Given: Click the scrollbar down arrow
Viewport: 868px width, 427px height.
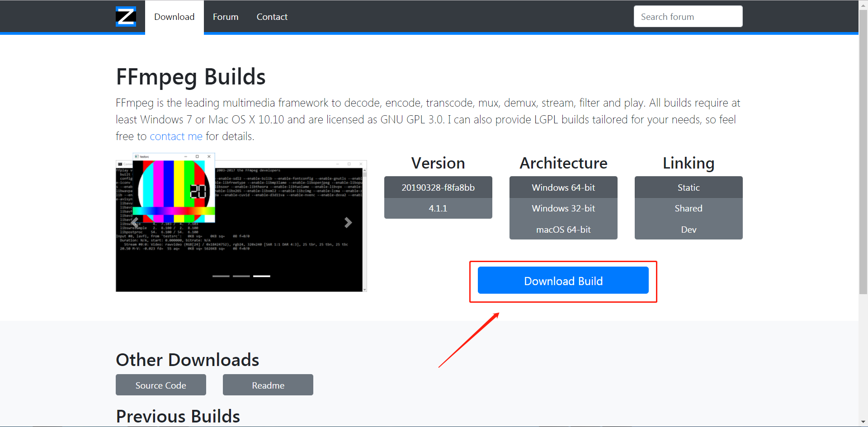Looking at the screenshot, I should coord(863,422).
